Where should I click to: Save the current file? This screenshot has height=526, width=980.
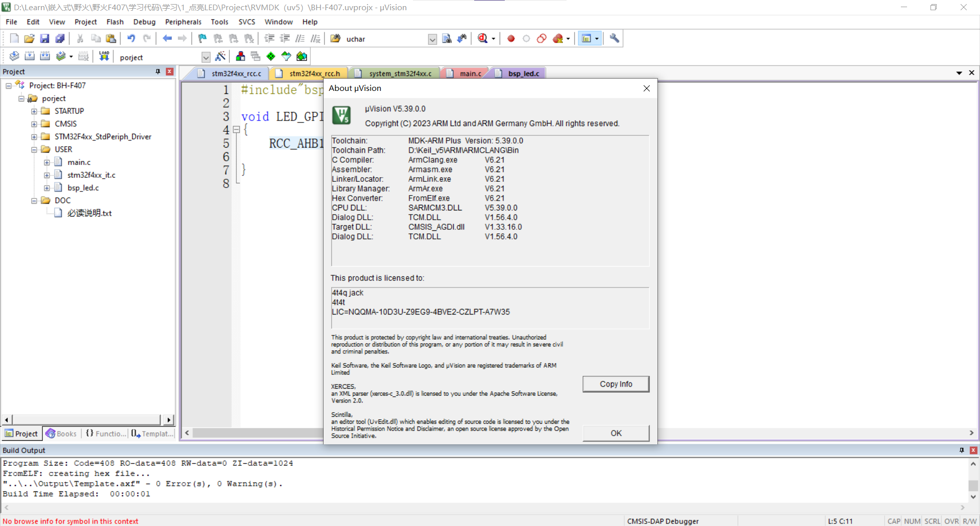coord(45,38)
